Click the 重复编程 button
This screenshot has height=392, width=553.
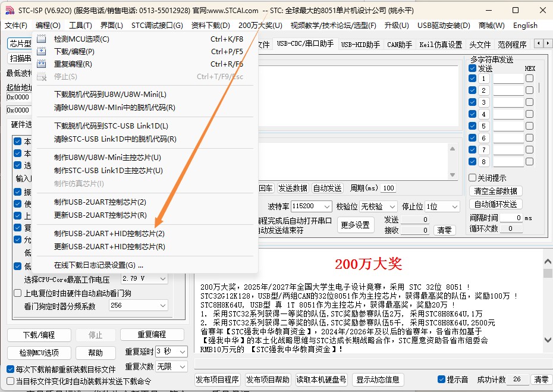coord(152,335)
